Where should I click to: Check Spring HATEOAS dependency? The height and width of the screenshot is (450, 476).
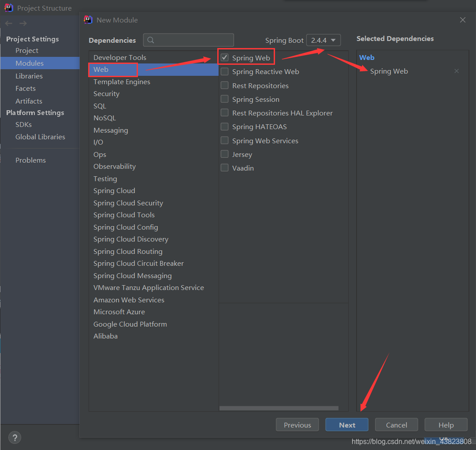[x=225, y=126]
